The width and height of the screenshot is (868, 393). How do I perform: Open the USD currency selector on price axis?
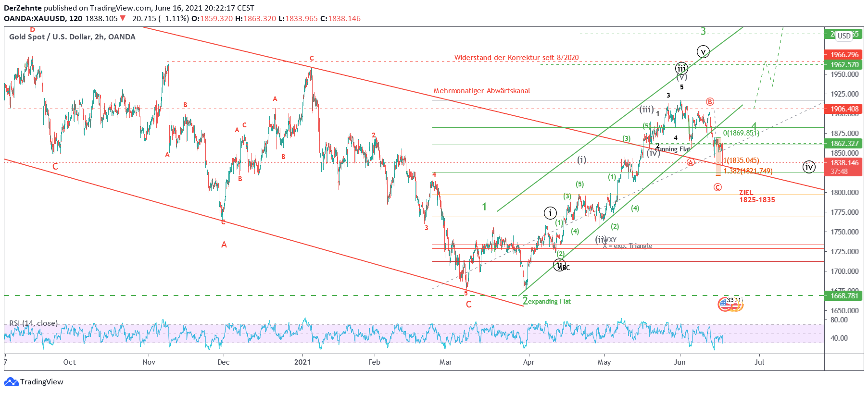tap(844, 36)
